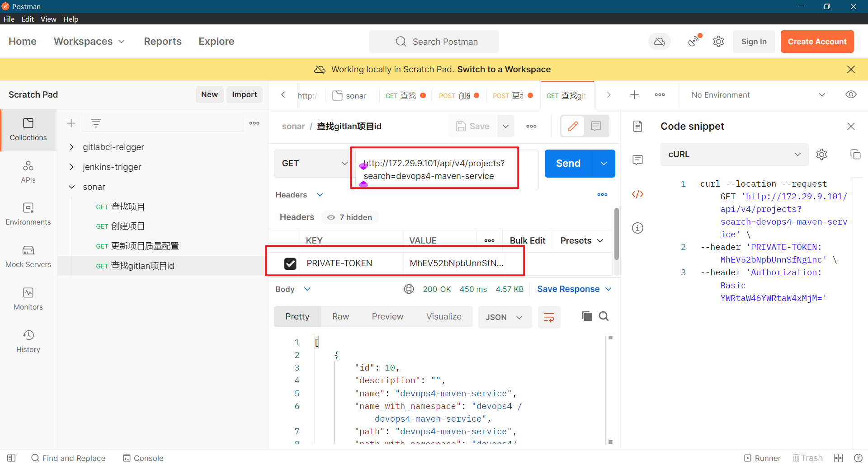The height and width of the screenshot is (465, 868).
Task: Open the cURL language dropdown
Action: [734, 154]
